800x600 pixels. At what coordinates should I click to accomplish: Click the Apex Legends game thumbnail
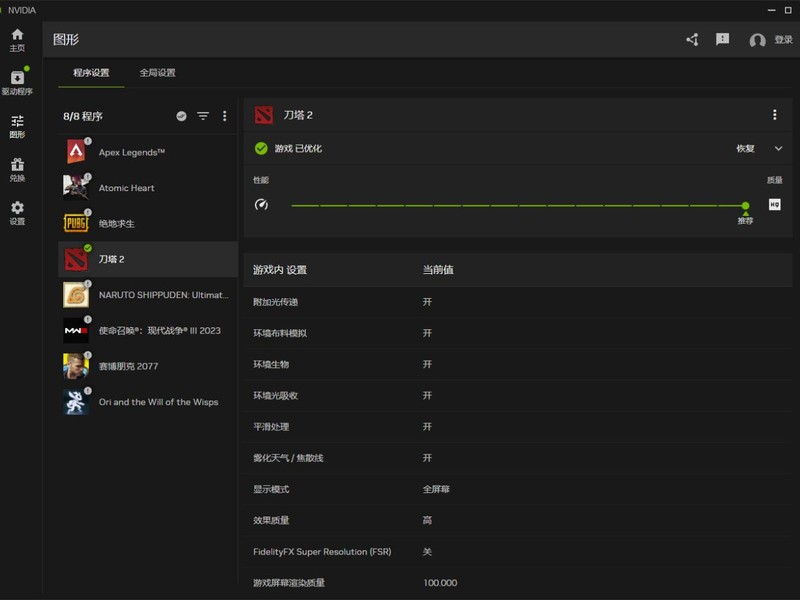click(x=76, y=152)
